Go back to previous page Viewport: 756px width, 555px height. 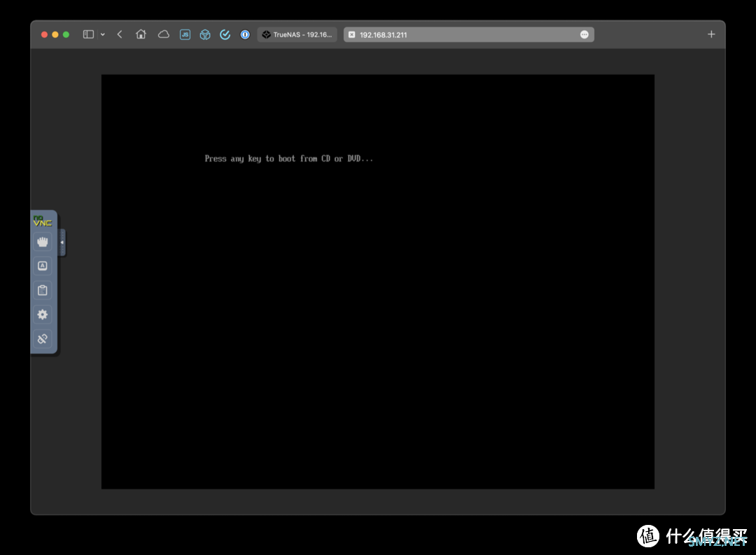(x=120, y=34)
